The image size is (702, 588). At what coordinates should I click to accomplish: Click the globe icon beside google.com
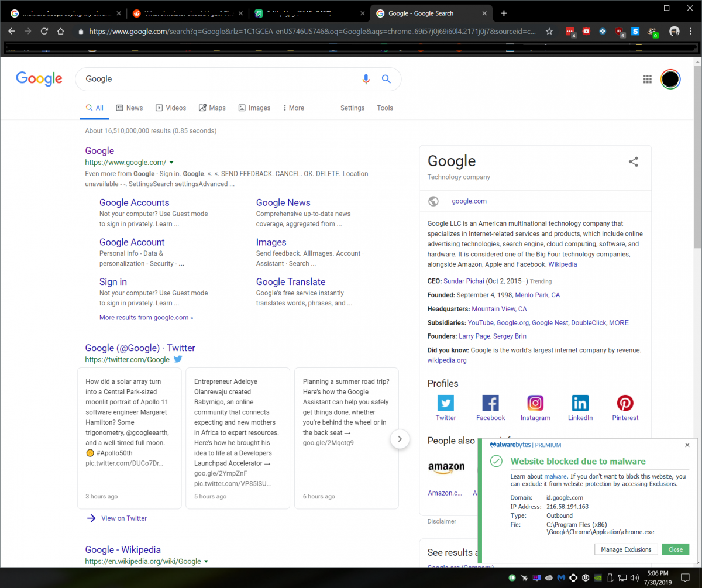[x=433, y=201]
